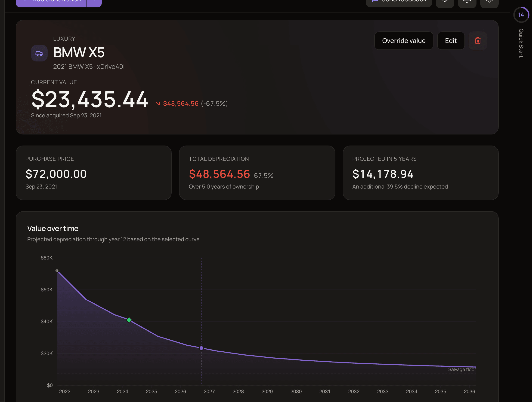Click the $40K axis label
Viewport: 532px width, 402px height.
click(x=47, y=322)
